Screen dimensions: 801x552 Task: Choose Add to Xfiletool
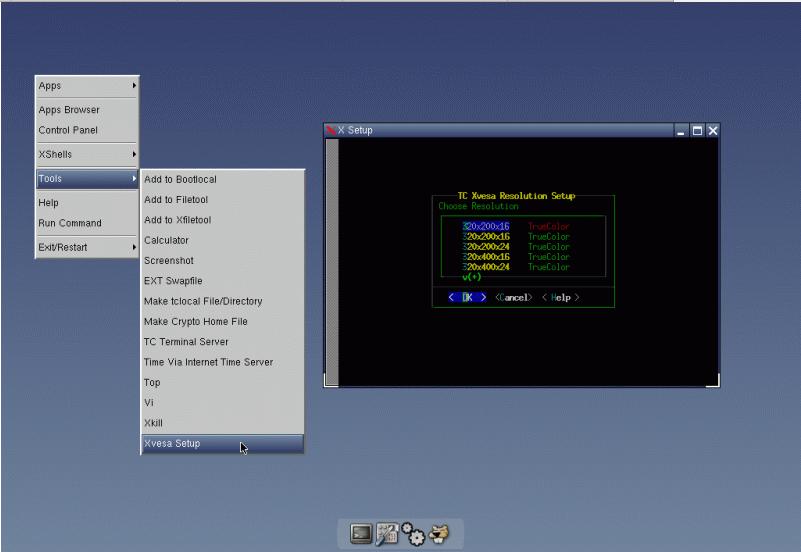click(x=222, y=220)
